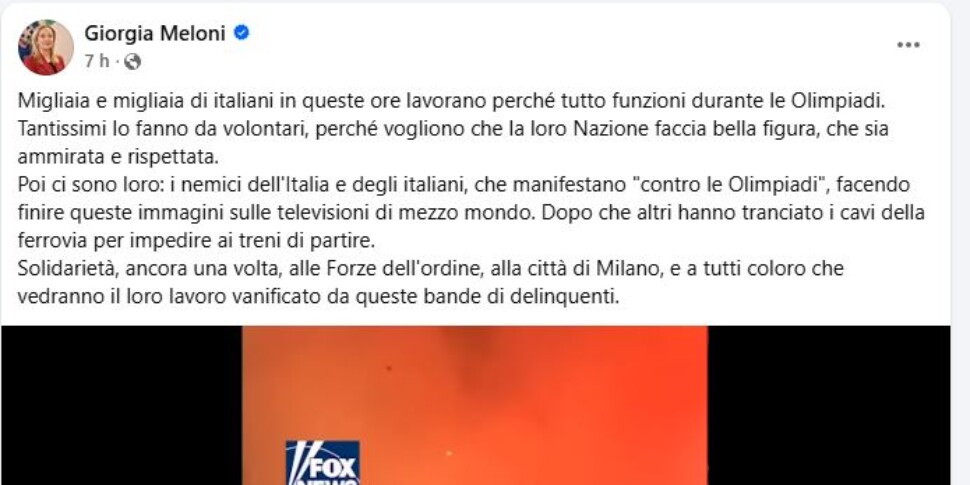The height and width of the screenshot is (485, 970).
Task: Click the blue verified badge
Action: 241,33
